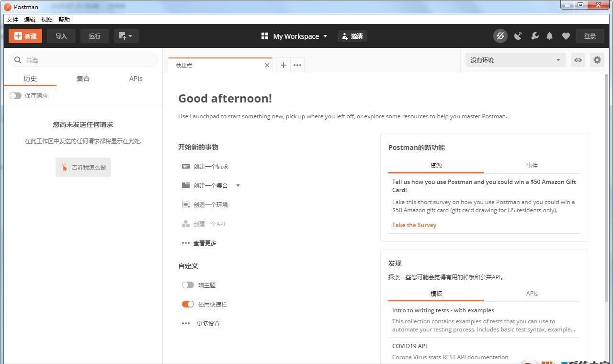Click 创建一个集合 (Create a collection)
Image resolution: width=613 pixels, height=364 pixels.
tap(211, 185)
